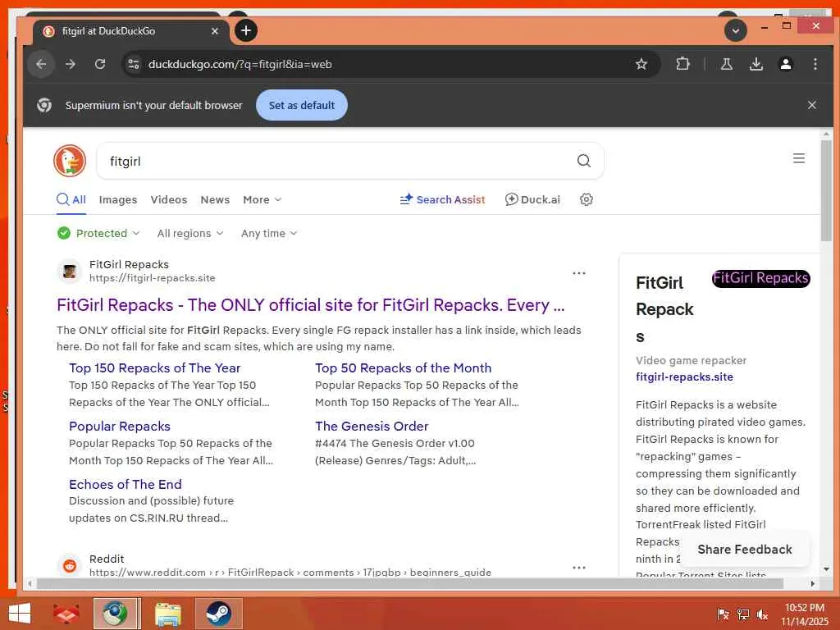Screen dimensions: 840x630
Task: Open Top 150 Repacks of The Year link
Action: (x=155, y=368)
